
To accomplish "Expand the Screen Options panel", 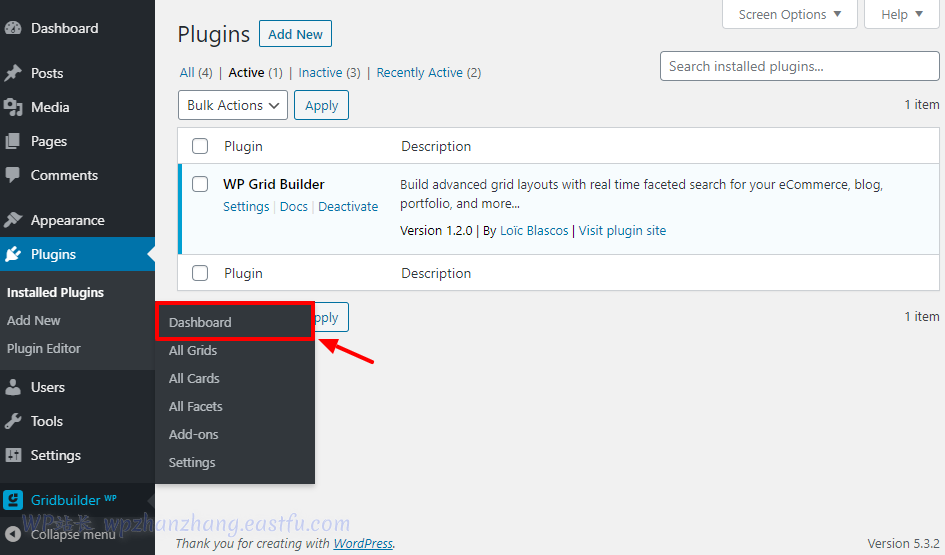I will tap(790, 14).
